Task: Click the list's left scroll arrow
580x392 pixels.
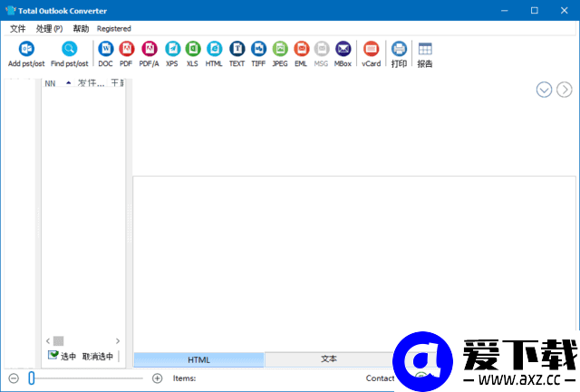Action: 48,340
